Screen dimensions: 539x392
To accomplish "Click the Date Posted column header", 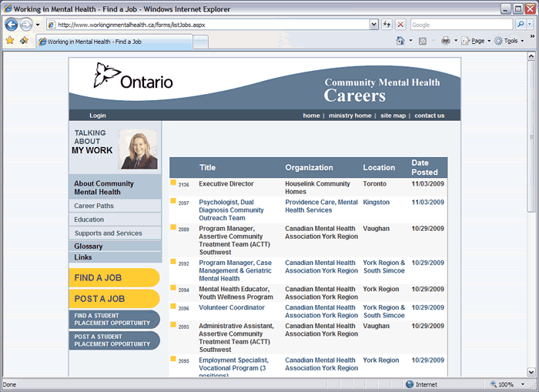I will pos(424,167).
